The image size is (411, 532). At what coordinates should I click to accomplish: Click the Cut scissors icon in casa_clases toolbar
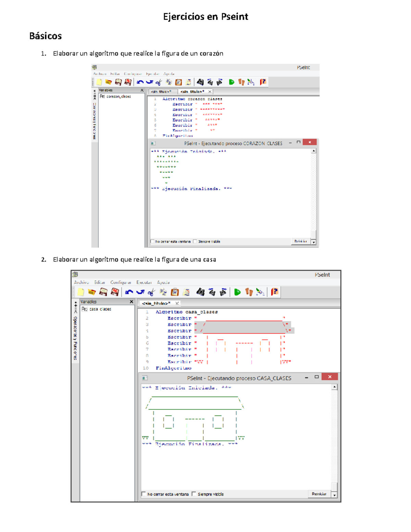coord(151,292)
